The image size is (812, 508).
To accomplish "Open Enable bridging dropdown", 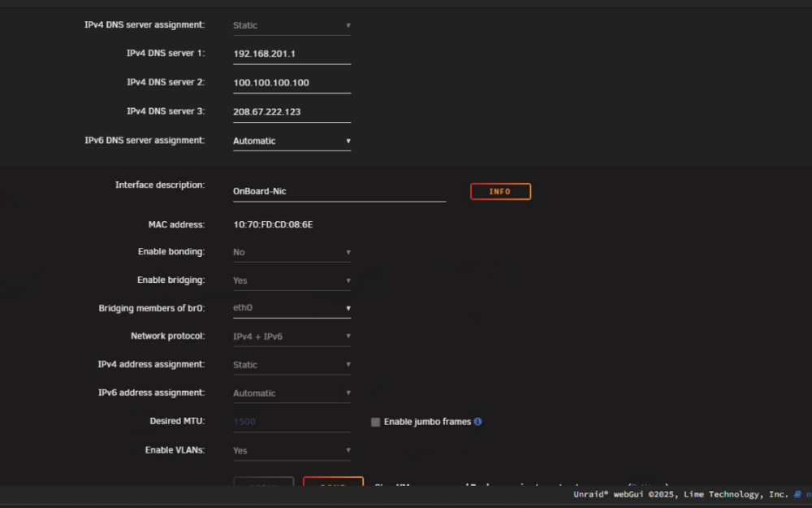I will tap(292, 280).
